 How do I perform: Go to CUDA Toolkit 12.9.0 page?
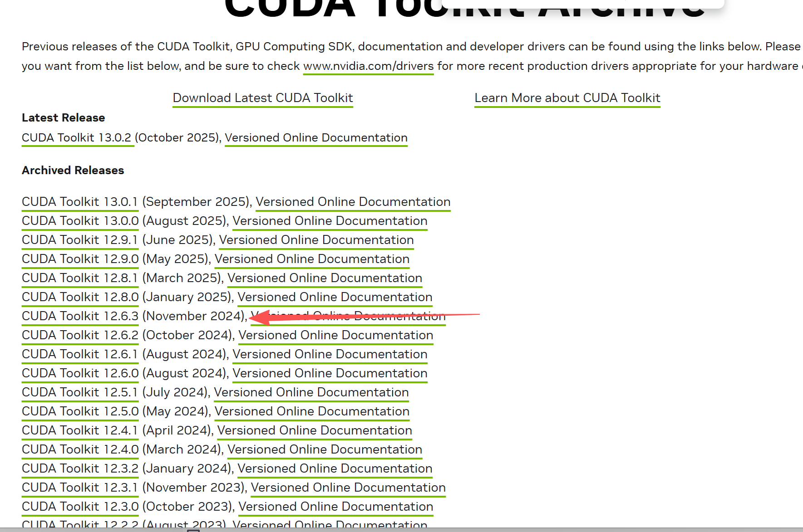(80, 259)
